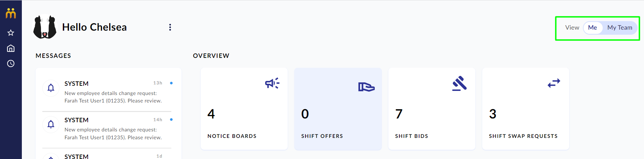Click the swap arrows icon on Shift Swap card
Viewport: 644px width, 159px height.
[x=554, y=83]
